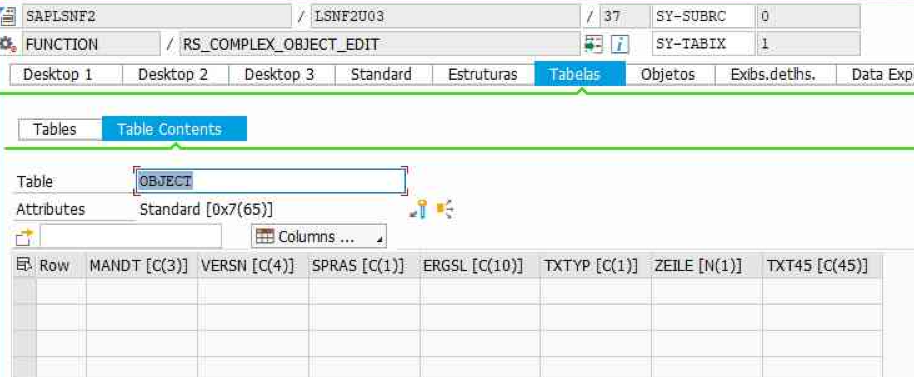Image resolution: width=914 pixels, height=377 pixels.
Task: Click the TXTYP [C(1)] column header
Action: (x=596, y=266)
